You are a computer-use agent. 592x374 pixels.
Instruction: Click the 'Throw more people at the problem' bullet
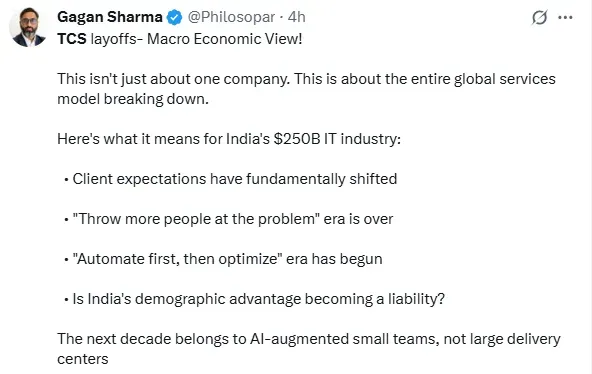233,219
